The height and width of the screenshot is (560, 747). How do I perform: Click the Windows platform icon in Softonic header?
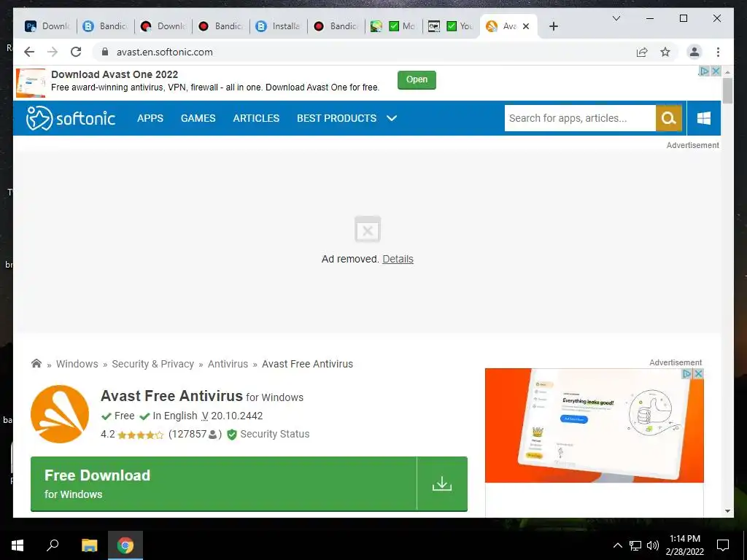pos(704,118)
